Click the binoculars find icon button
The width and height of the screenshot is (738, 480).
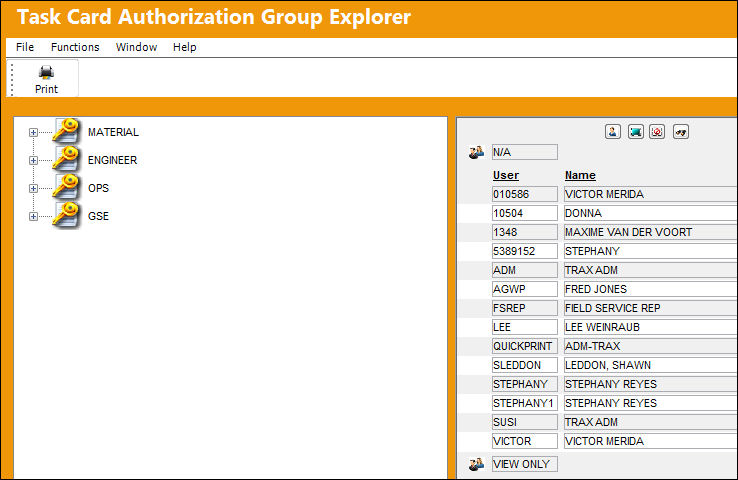681,132
